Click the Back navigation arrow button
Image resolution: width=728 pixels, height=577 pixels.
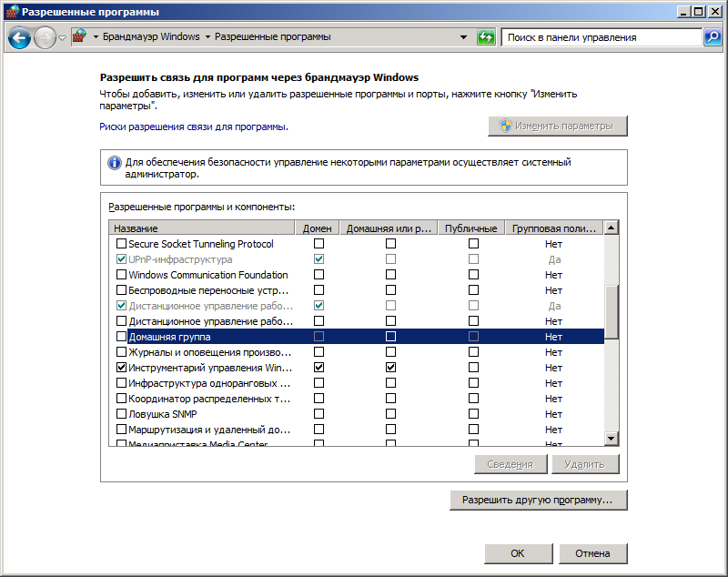(x=20, y=37)
